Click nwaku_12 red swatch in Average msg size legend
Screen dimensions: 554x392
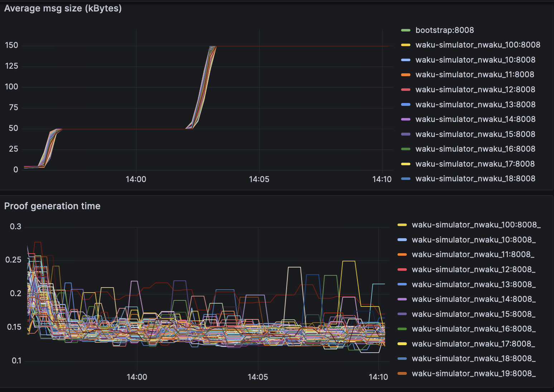[406, 90]
